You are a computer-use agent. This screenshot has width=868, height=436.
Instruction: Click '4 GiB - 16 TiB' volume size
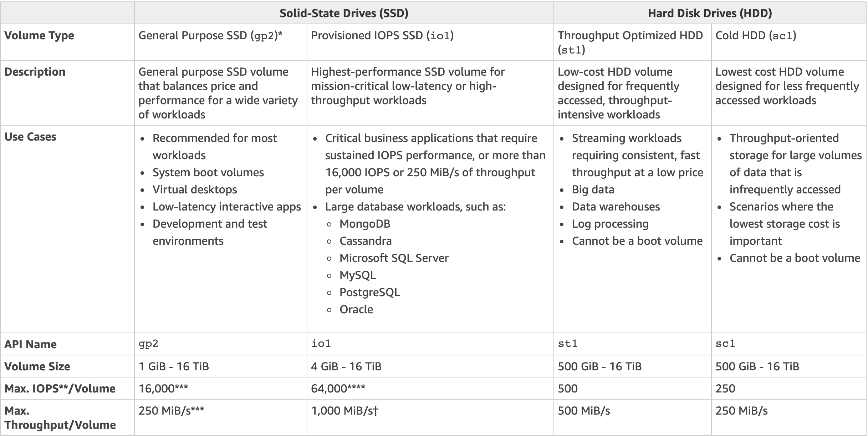point(346,366)
